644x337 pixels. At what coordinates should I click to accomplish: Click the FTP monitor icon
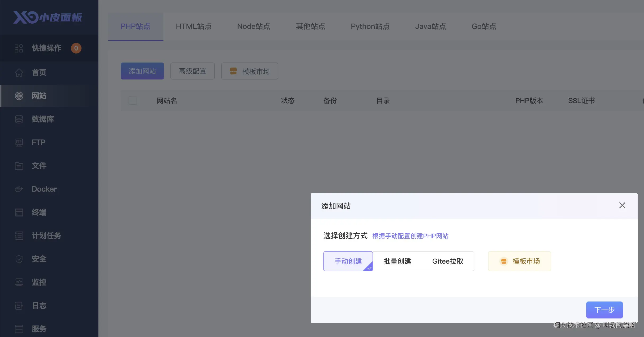click(19, 143)
